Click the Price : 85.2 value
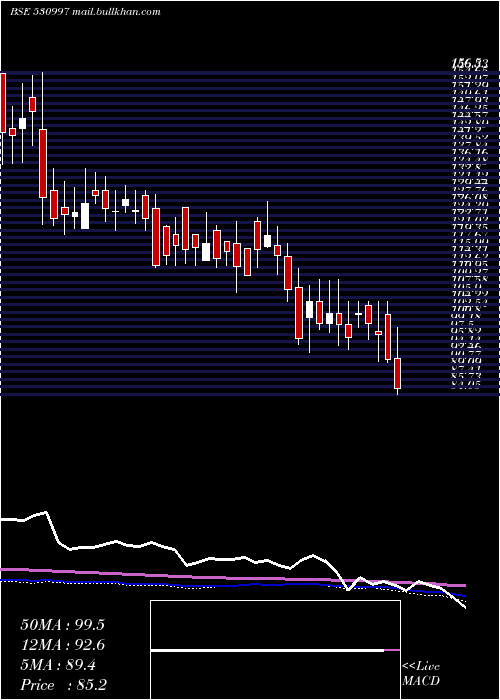The image size is (500, 700). pyautogui.click(x=64, y=685)
